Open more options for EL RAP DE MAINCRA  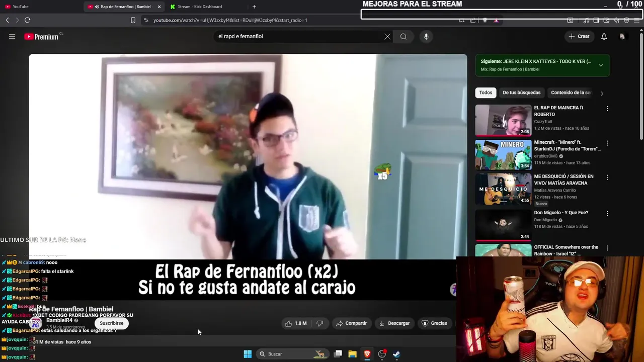[x=607, y=108]
